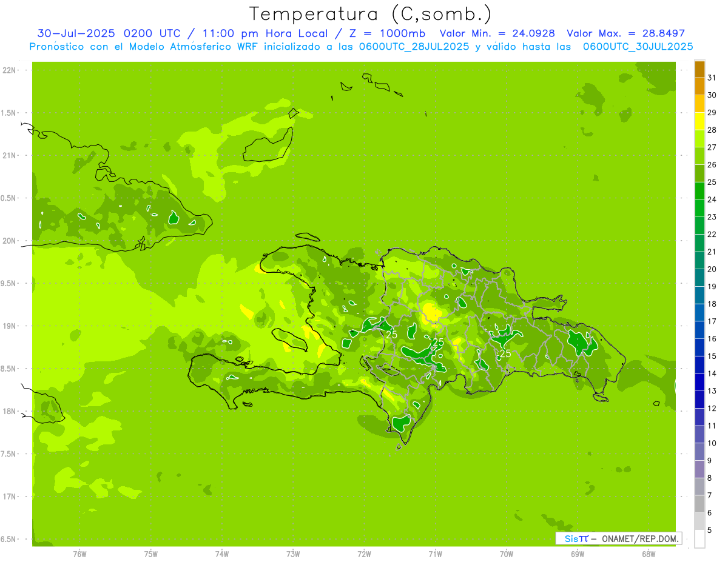Viewport: 728px width, 562px height.
Task: Click the longitude tick label '73W'
Action: coord(293,554)
